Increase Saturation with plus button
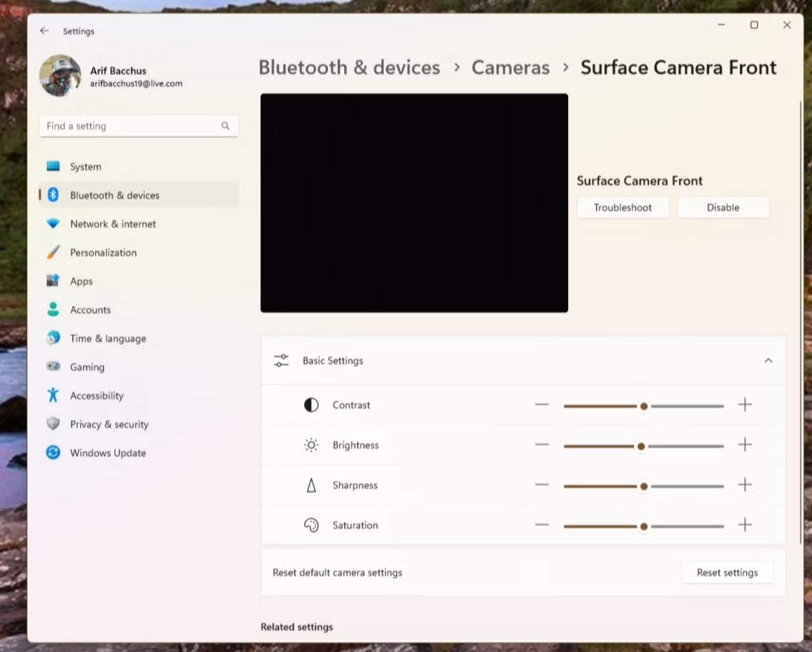The image size is (812, 652). pos(745,525)
